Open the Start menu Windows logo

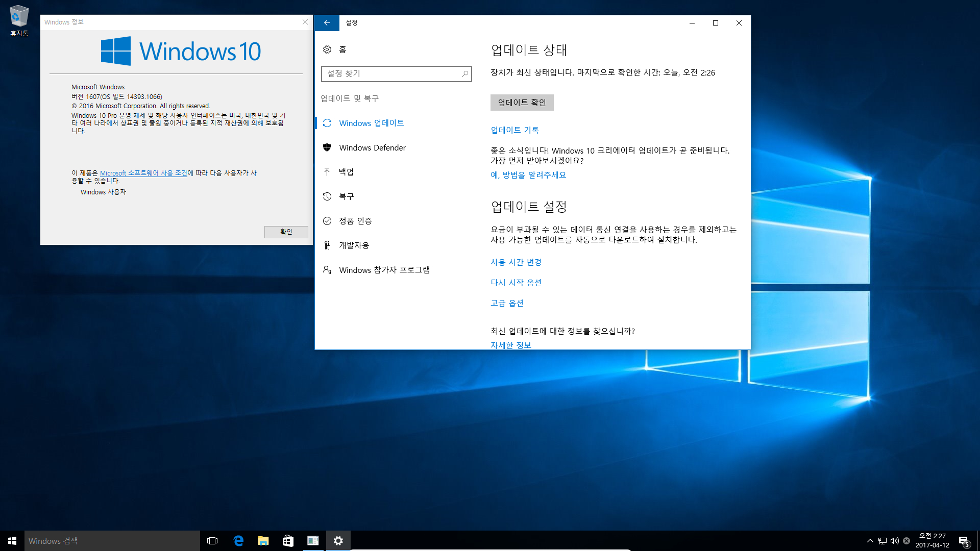tap(12, 541)
